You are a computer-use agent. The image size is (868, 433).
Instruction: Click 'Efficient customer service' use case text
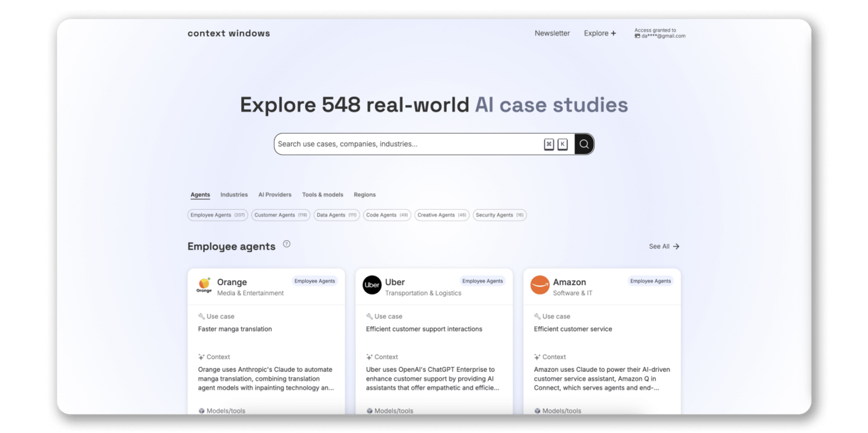pos(573,329)
